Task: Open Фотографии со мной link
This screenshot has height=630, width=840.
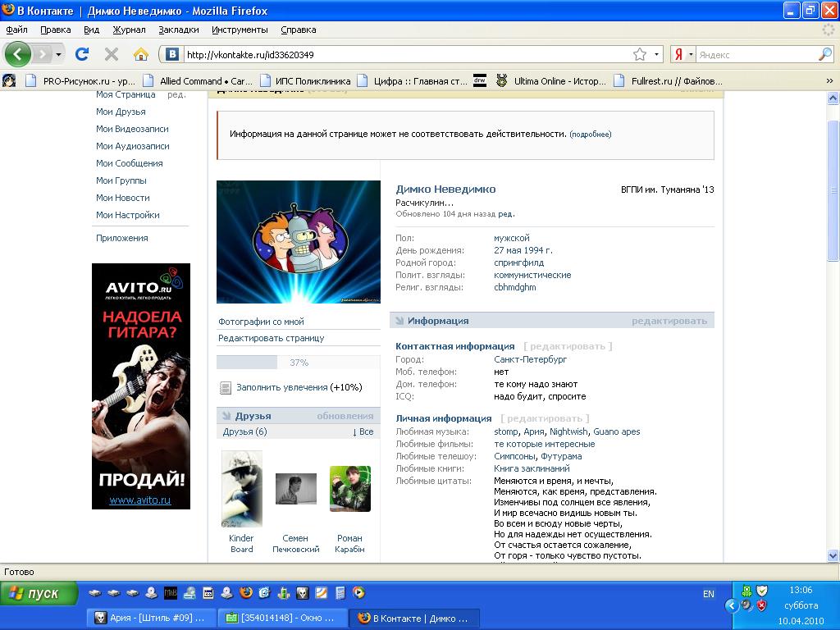Action: click(x=261, y=322)
